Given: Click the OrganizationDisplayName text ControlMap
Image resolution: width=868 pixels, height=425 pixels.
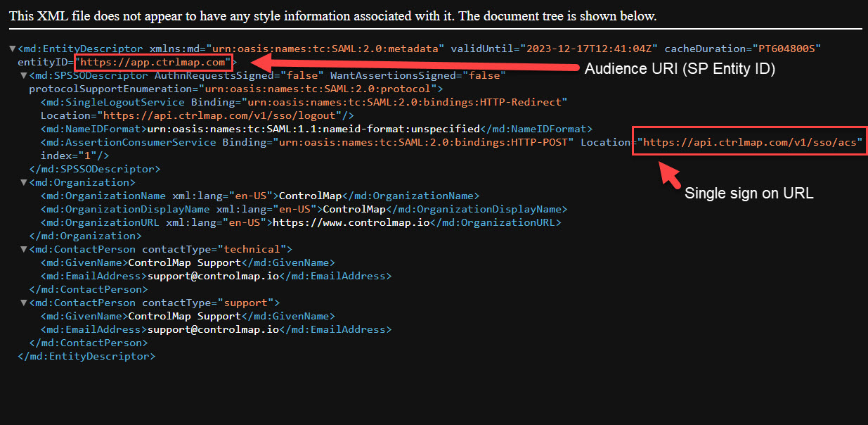Looking at the screenshot, I should [x=354, y=209].
